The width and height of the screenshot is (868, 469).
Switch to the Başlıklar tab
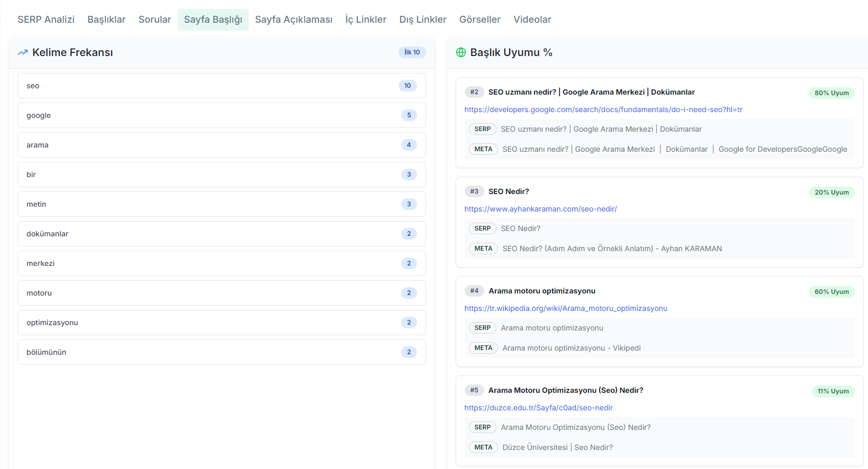[106, 20]
